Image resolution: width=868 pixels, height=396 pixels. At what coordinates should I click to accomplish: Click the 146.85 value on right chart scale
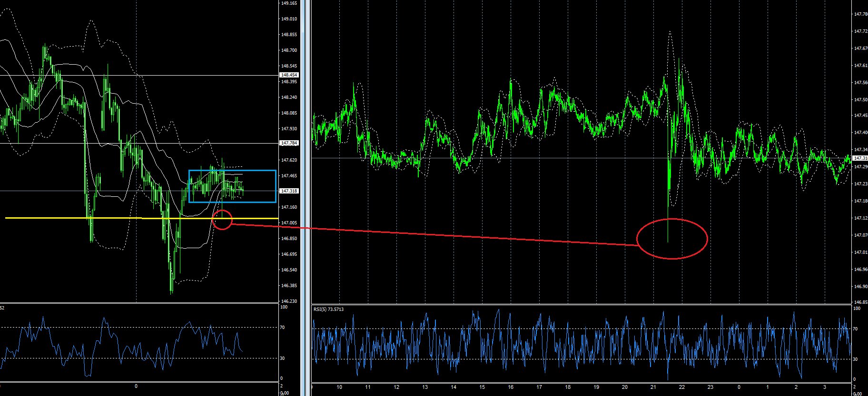point(861,302)
